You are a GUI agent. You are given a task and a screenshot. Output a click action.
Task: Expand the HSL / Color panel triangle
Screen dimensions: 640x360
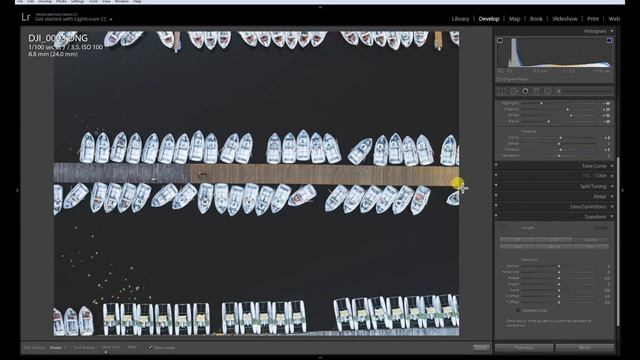(x=612, y=176)
